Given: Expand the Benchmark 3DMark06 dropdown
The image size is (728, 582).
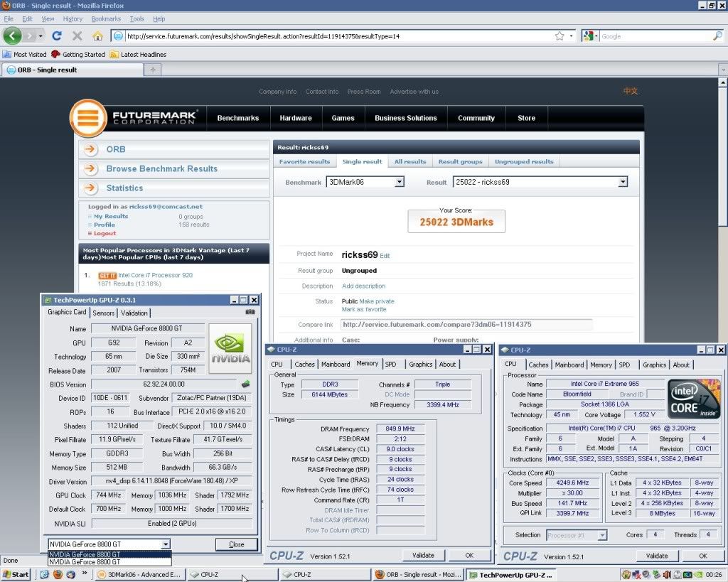Looking at the screenshot, I should [399, 182].
